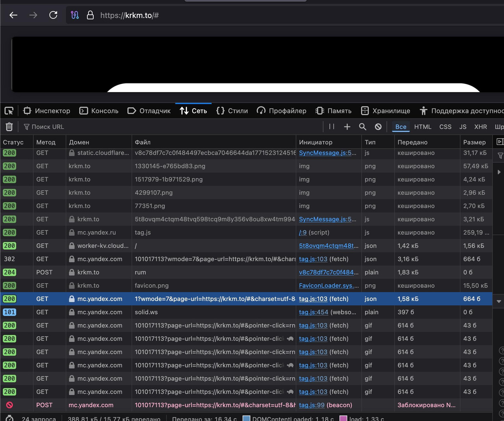504x421 pixels.
Task: Open the FaviconLoader.sys initiator link
Action: [x=329, y=286]
